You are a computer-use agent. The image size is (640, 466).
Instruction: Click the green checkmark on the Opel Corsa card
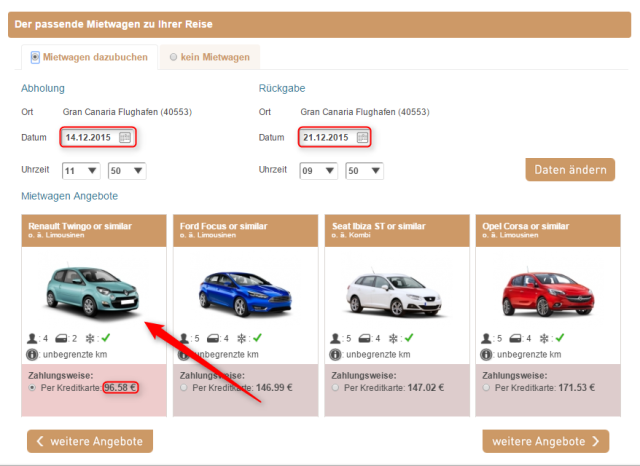tap(560, 337)
